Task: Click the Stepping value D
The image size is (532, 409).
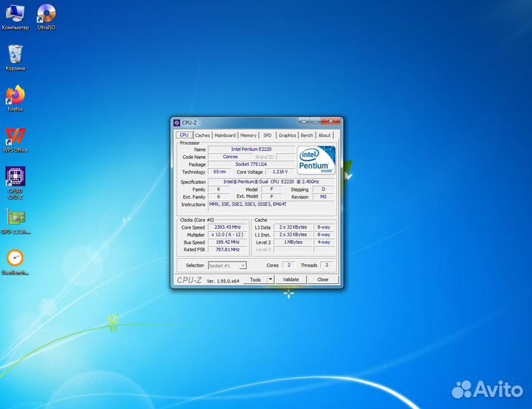Action: tap(323, 189)
